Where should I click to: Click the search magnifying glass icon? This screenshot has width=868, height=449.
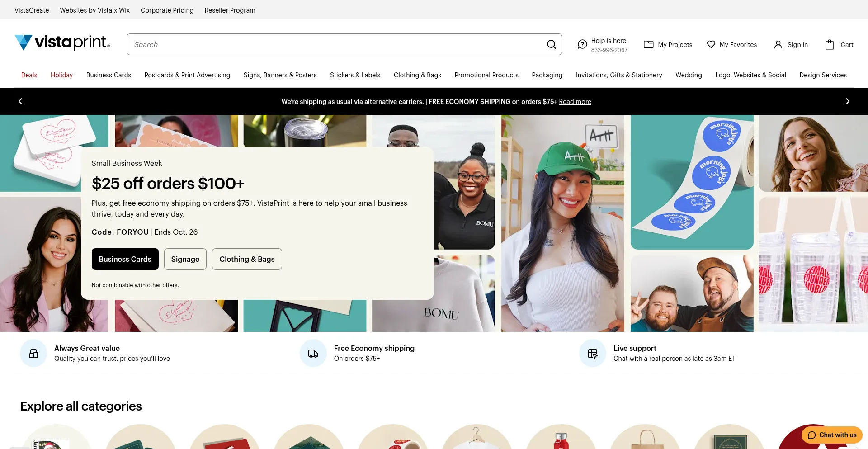pos(551,44)
